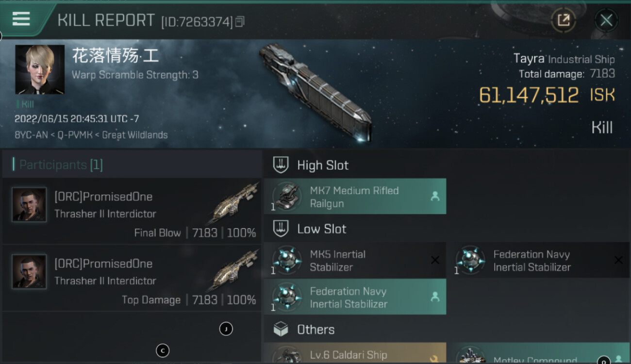Close the kill report window
The image size is (631, 364).
(606, 20)
